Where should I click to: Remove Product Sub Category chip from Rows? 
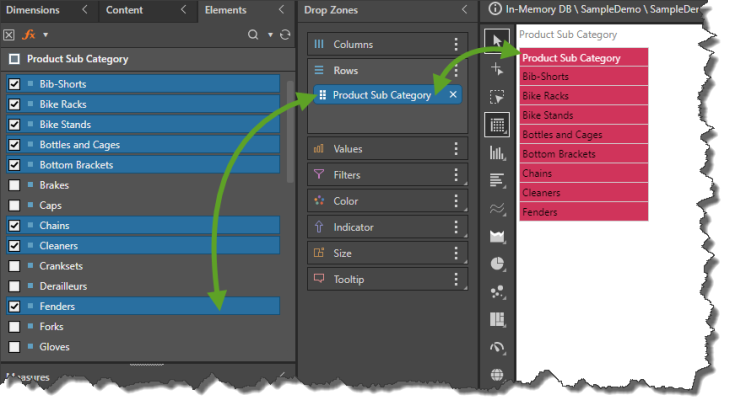pyautogui.click(x=453, y=95)
